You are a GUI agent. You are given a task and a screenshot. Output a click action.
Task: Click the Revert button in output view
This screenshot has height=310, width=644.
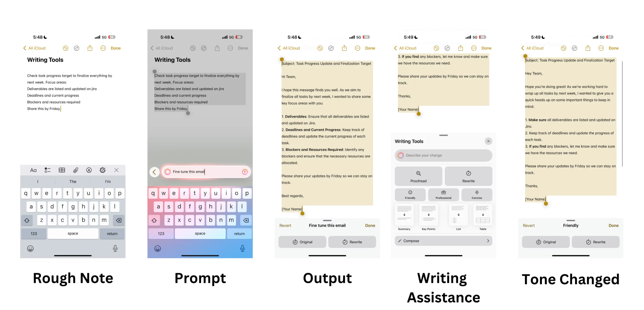click(x=285, y=225)
